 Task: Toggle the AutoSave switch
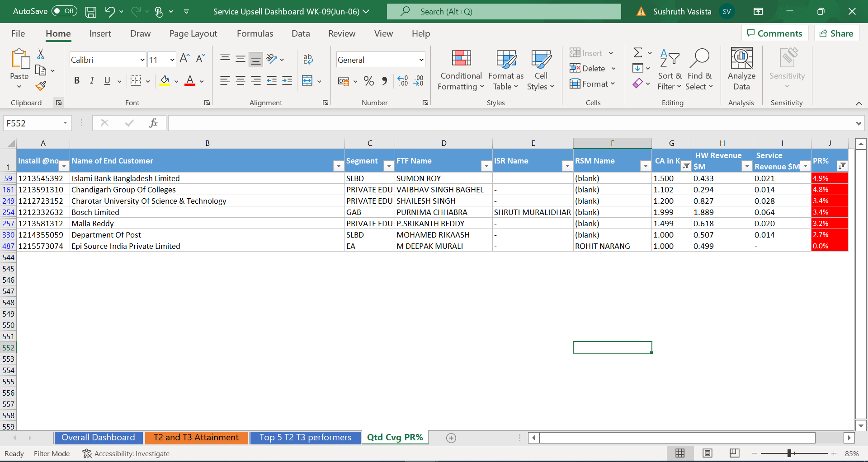(64, 11)
